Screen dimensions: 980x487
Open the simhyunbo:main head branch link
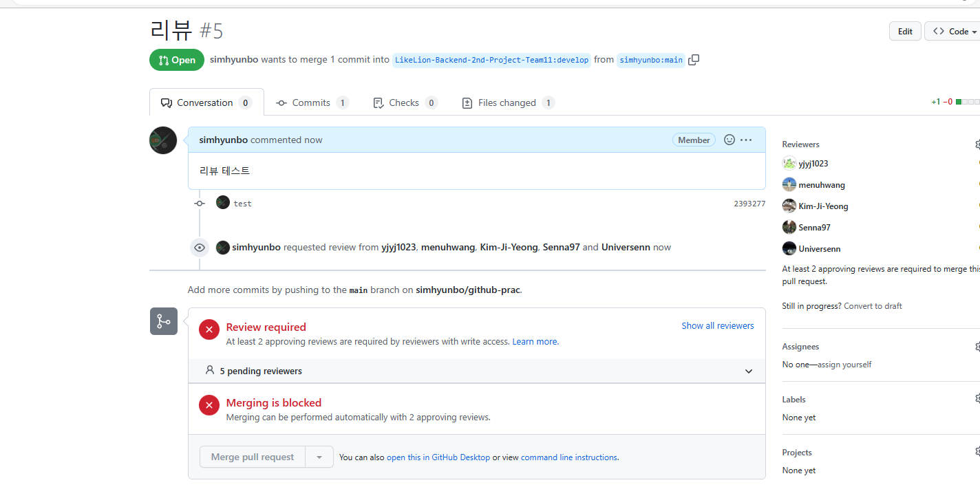click(x=651, y=60)
